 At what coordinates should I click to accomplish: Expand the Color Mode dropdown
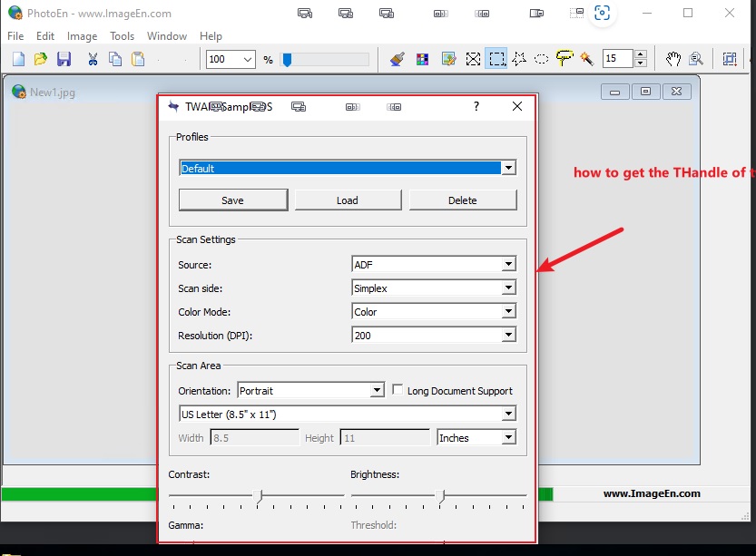pos(508,311)
